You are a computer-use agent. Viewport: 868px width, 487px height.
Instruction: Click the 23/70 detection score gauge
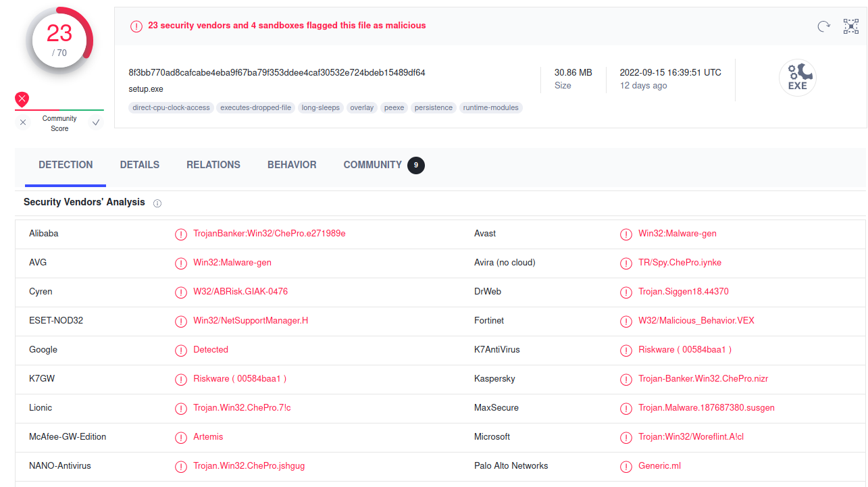59,40
